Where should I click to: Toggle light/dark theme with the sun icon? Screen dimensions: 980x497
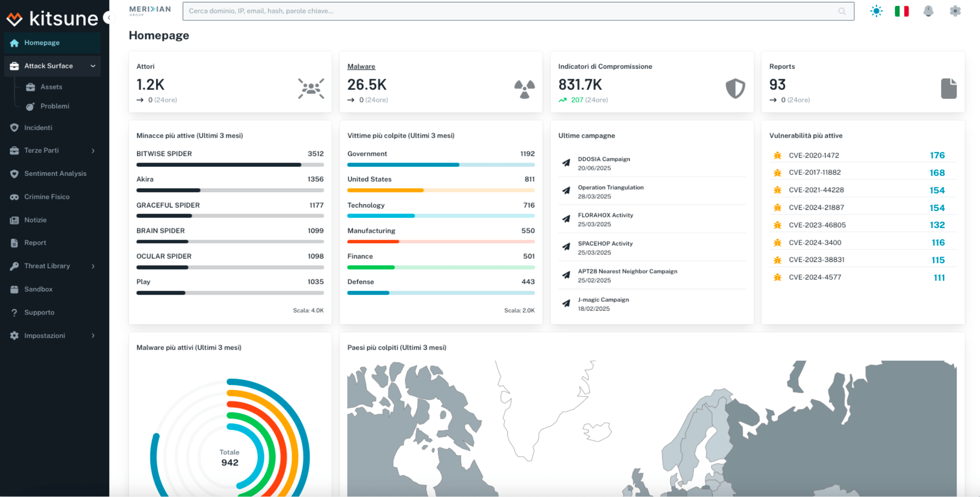[x=876, y=11]
